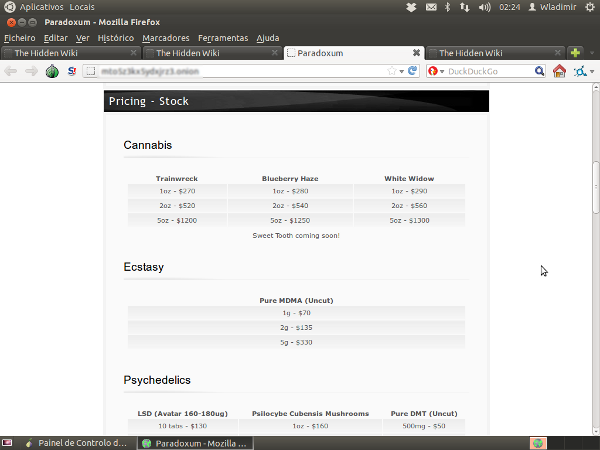
Task: Open the tab list dropdown arrow
Action: click(592, 53)
